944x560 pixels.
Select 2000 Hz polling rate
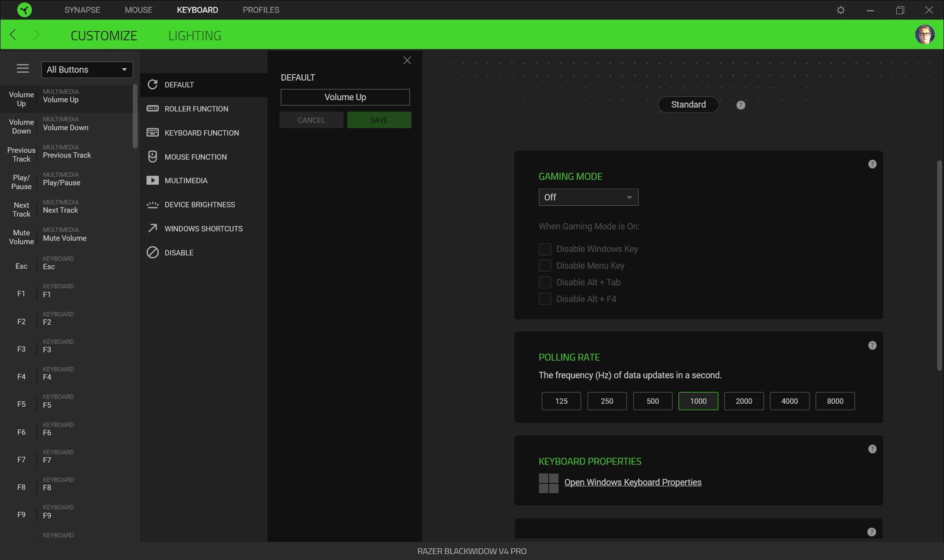click(x=744, y=401)
